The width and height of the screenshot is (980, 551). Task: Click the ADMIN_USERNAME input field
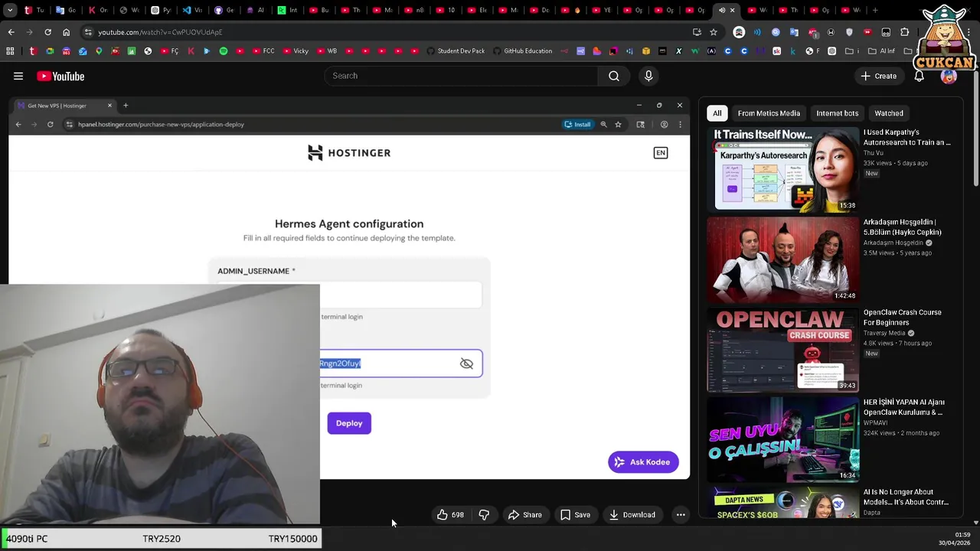coord(349,295)
